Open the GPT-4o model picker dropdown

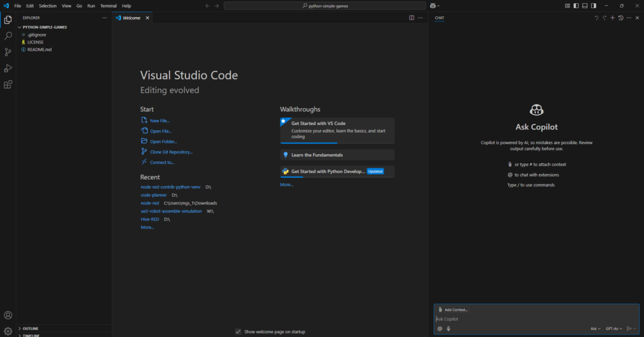click(x=614, y=328)
